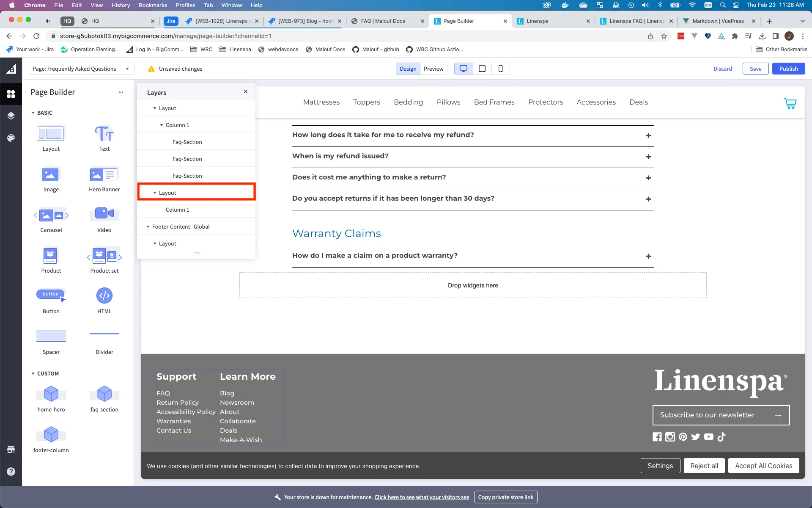Switch to mobile device view
This screenshot has width=812, height=508.
point(500,69)
